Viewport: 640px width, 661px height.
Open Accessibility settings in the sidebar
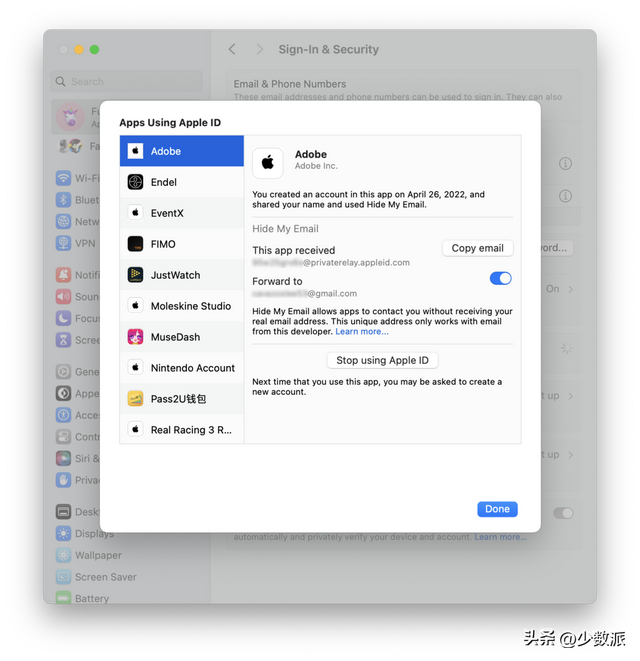click(x=78, y=415)
